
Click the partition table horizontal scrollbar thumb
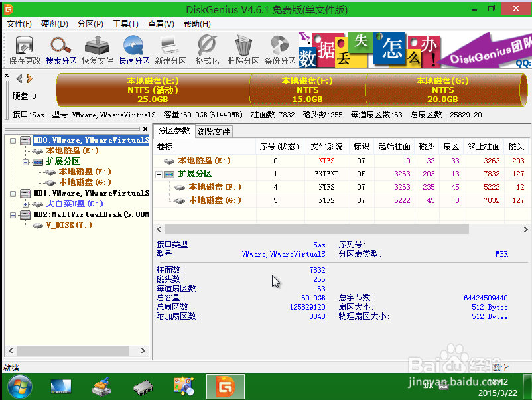316,230
